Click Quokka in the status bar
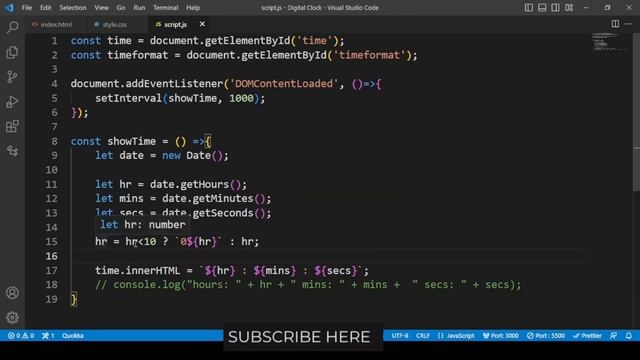640x360 pixels. [73, 336]
